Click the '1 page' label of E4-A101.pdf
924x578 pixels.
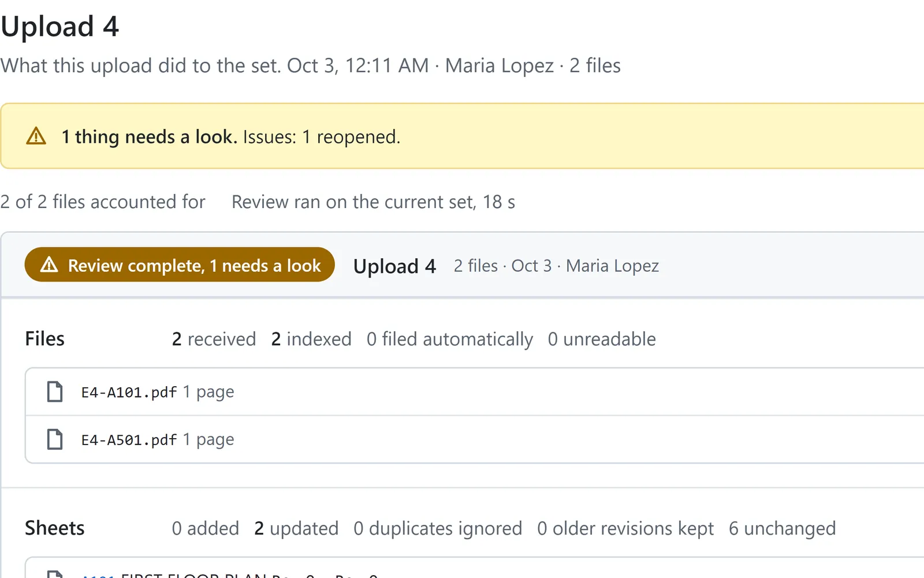(208, 392)
